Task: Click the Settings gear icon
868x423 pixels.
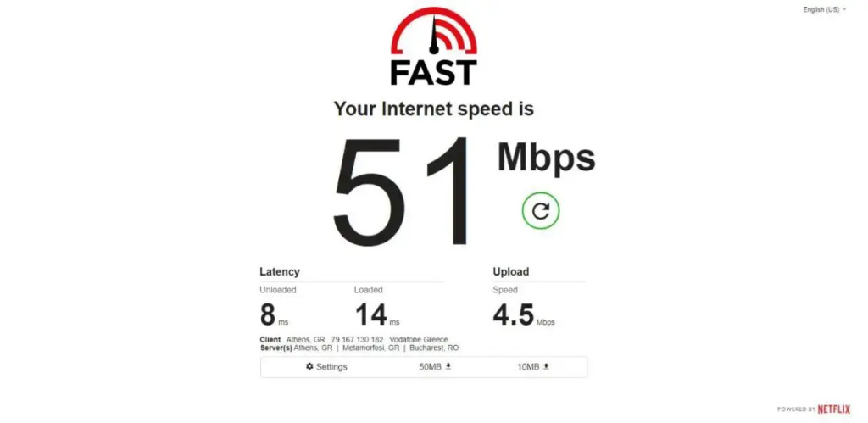Action: 309,366
